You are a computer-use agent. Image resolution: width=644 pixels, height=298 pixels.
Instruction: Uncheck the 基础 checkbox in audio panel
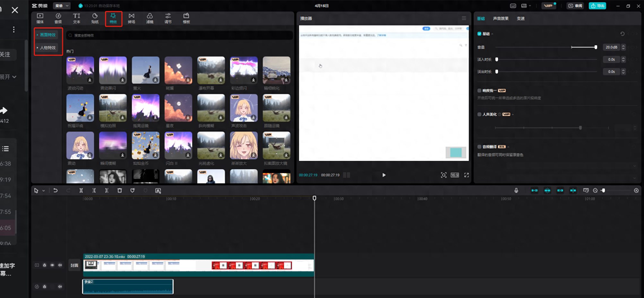coord(479,34)
